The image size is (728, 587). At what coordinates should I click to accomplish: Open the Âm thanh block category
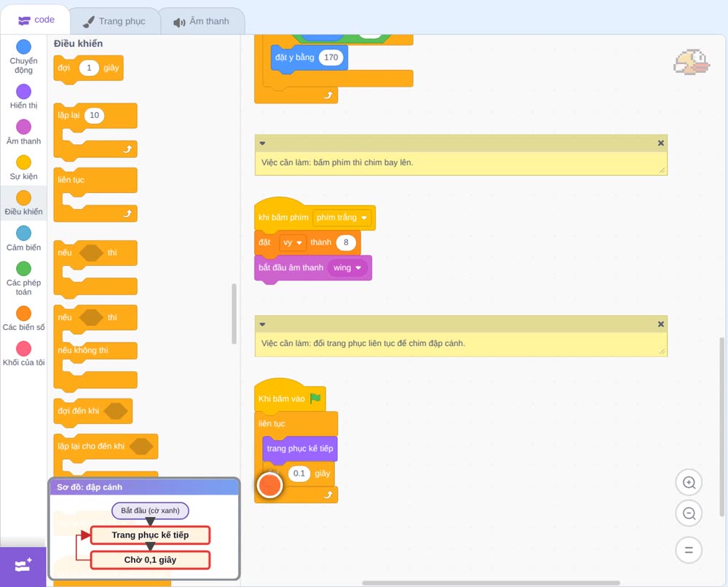24,132
